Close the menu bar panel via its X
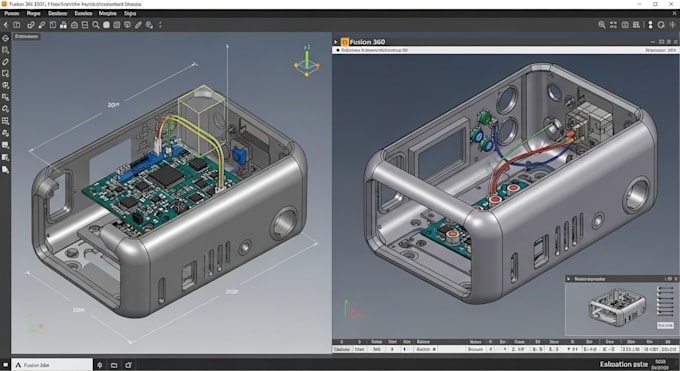The image size is (680, 371). click(x=674, y=13)
